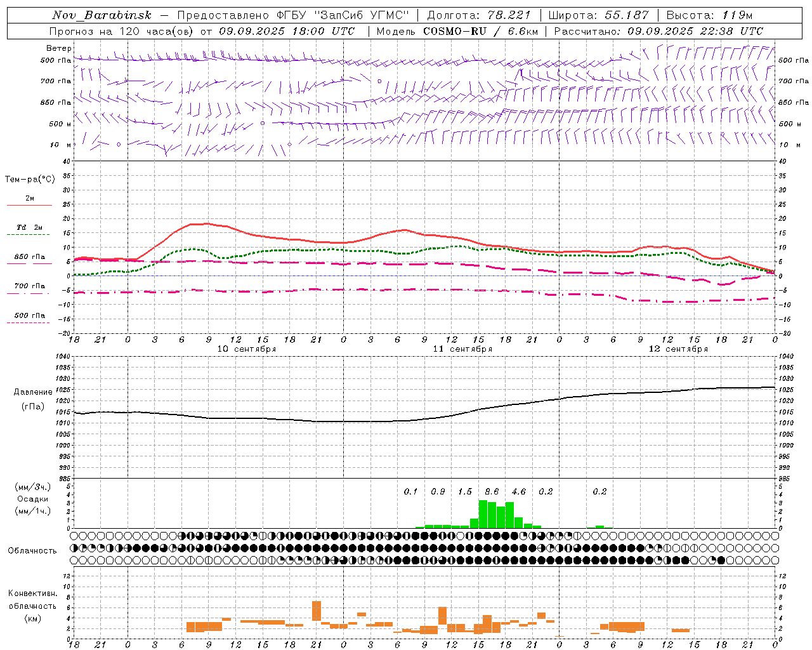Click the 850 гПа temperature legend label

pyautogui.click(x=29, y=257)
